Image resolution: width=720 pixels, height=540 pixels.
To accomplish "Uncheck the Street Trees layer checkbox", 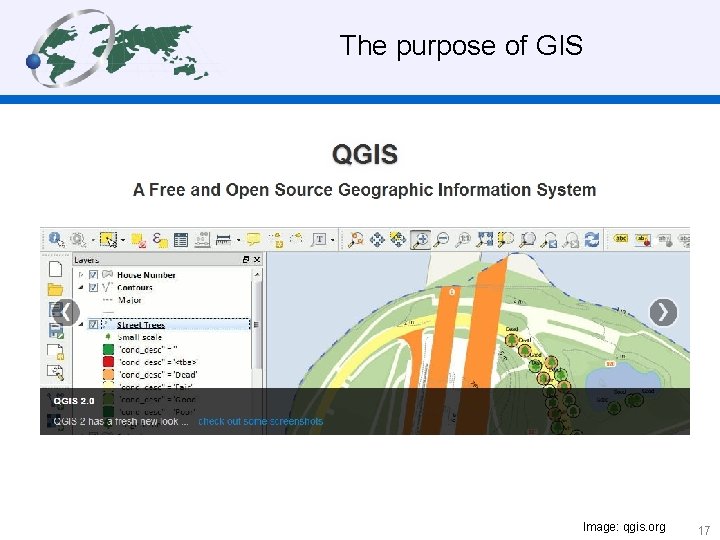I will click(x=93, y=325).
